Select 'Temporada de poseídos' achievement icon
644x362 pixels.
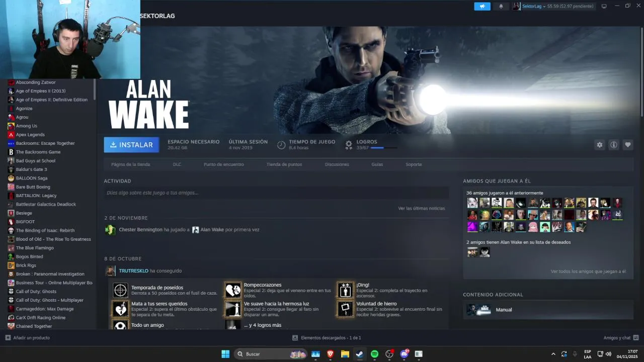(120, 290)
